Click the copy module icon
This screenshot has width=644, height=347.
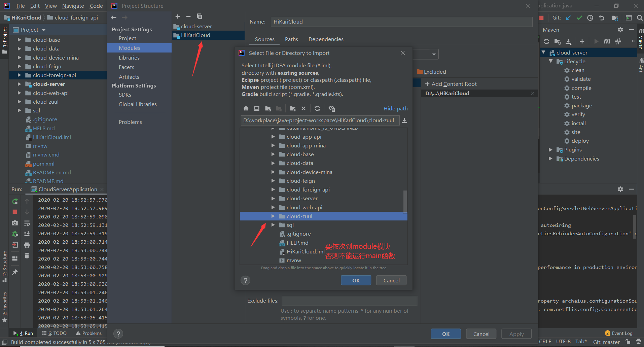point(200,16)
